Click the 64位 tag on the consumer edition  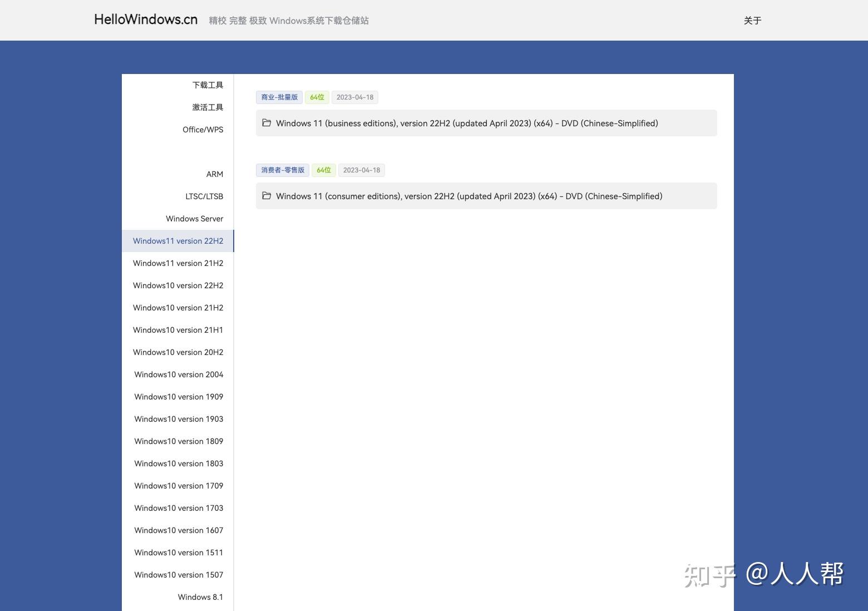click(x=323, y=170)
